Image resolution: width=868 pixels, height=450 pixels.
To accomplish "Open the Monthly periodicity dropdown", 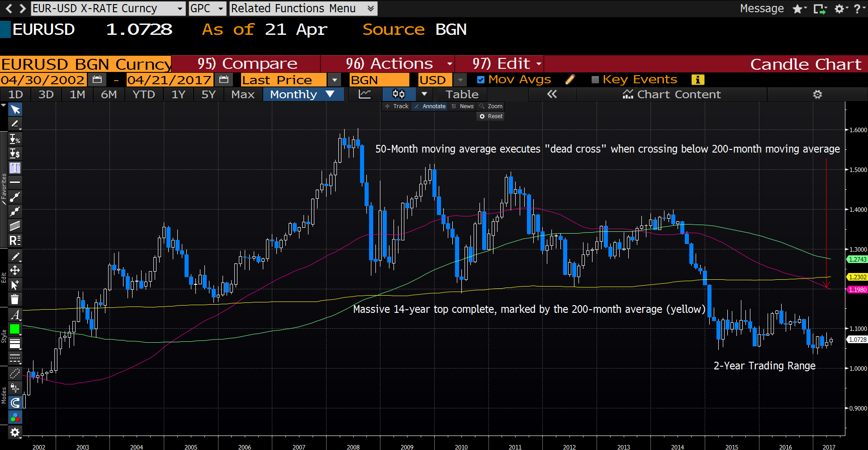I will click(x=303, y=94).
